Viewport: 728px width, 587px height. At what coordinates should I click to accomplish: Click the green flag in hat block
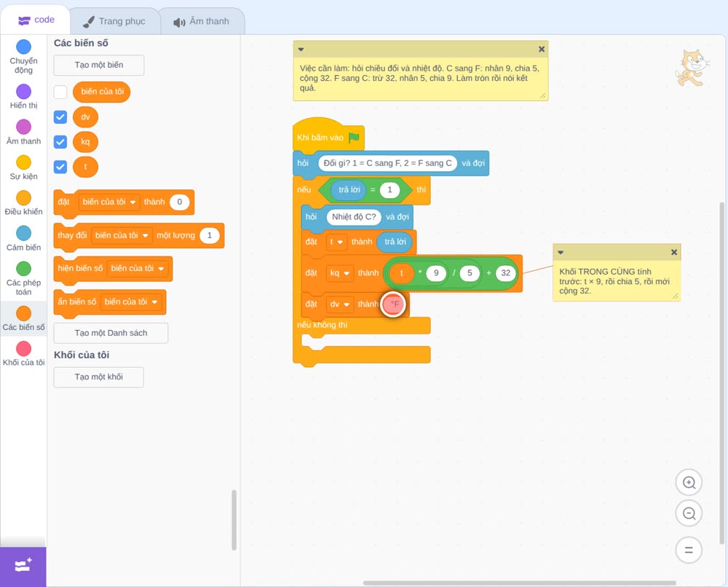point(355,138)
